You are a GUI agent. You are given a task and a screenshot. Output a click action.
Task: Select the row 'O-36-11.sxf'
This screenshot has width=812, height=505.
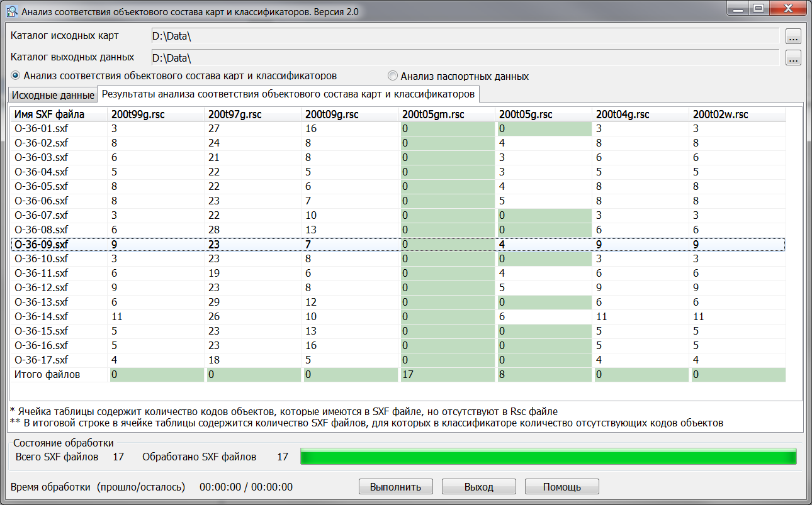398,273
